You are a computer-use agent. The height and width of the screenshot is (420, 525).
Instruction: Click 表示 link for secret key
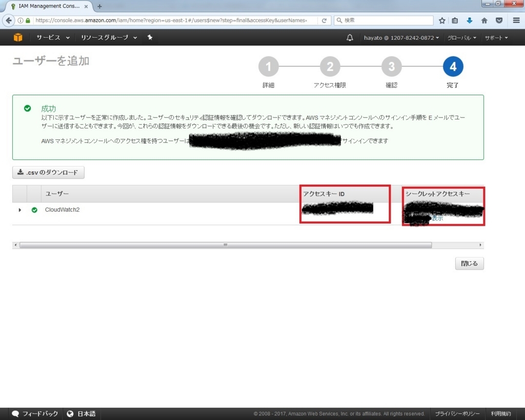[437, 218]
